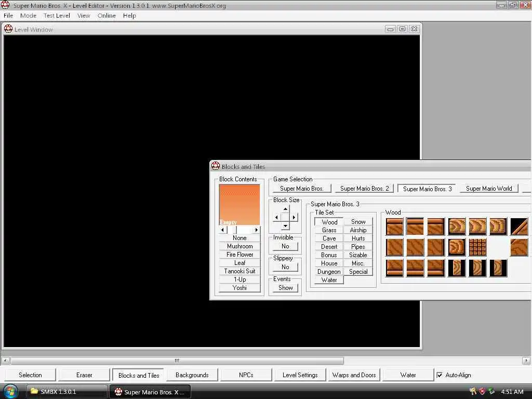The width and height of the screenshot is (532, 399).
Task: Click the Super Mario Bros. X taskbar button
Action: [x=150, y=392]
